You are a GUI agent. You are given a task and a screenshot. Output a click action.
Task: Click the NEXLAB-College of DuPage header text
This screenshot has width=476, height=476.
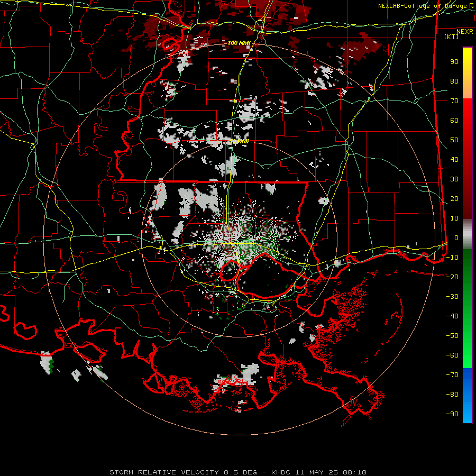pos(425,6)
